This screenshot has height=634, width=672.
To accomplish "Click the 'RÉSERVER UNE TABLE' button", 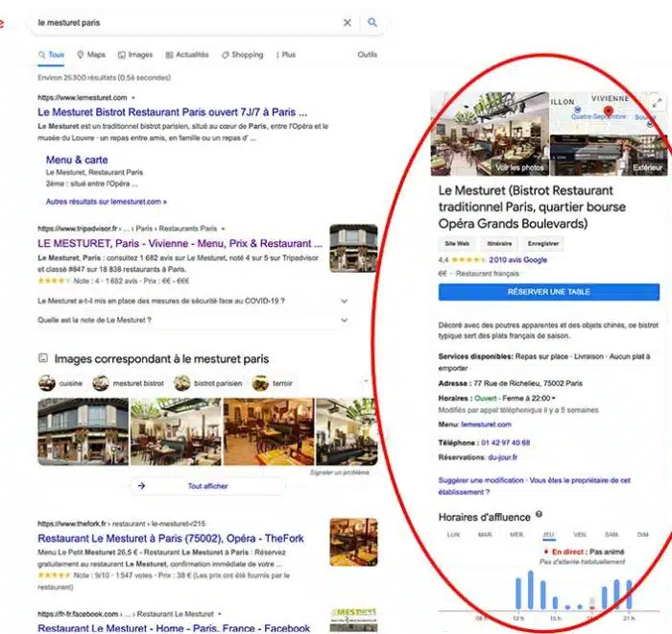I will pos(548,292).
